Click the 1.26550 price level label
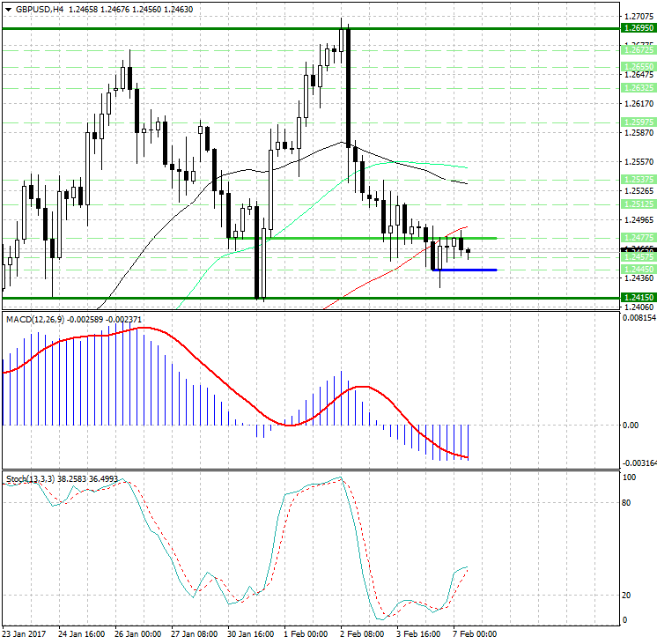 tap(638, 67)
